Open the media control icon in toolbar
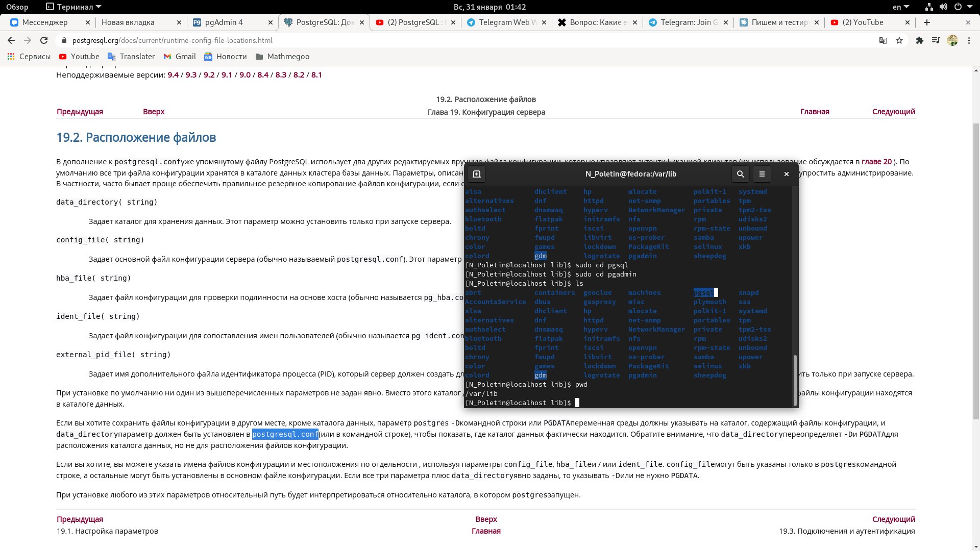Screen dimensions: 980x551 [936, 40]
